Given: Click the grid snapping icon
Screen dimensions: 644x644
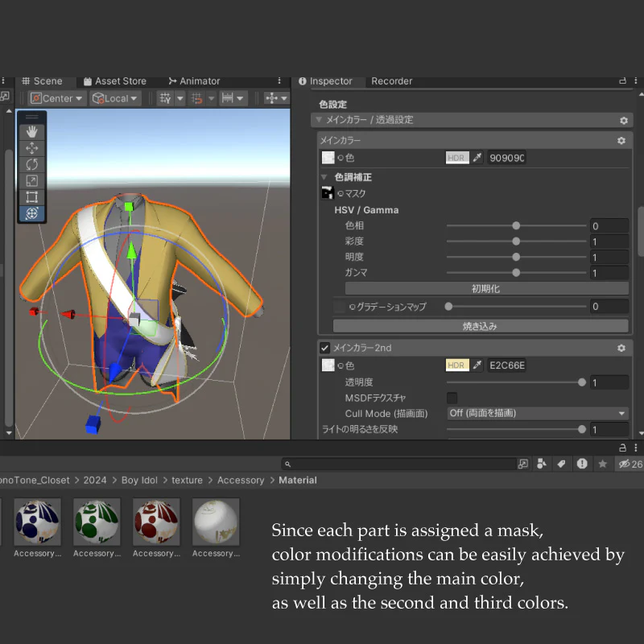Looking at the screenshot, I should coord(166,98).
